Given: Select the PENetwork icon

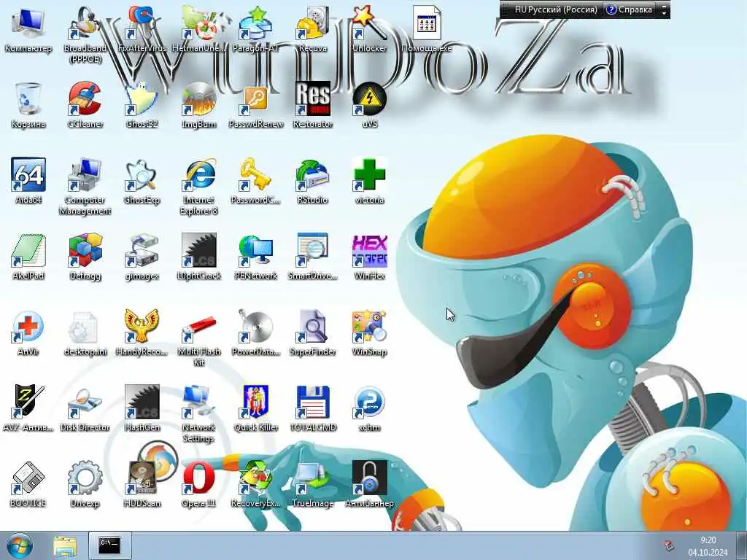Looking at the screenshot, I should 256,257.
